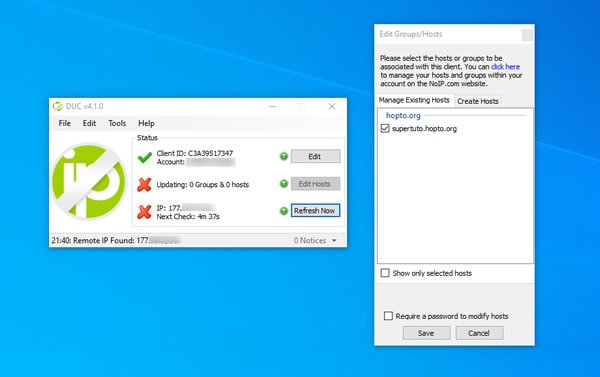Click the red X icon beside Updating status
The height and width of the screenshot is (377, 600).
(144, 184)
